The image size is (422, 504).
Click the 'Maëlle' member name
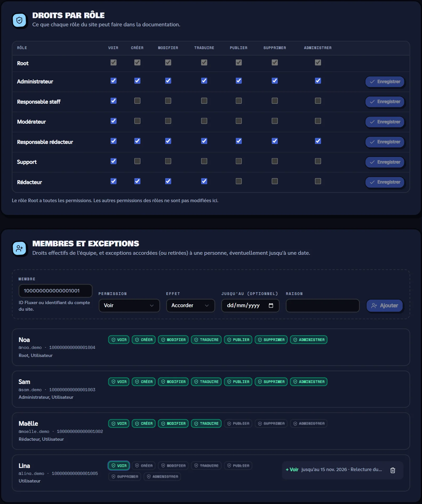28,424
